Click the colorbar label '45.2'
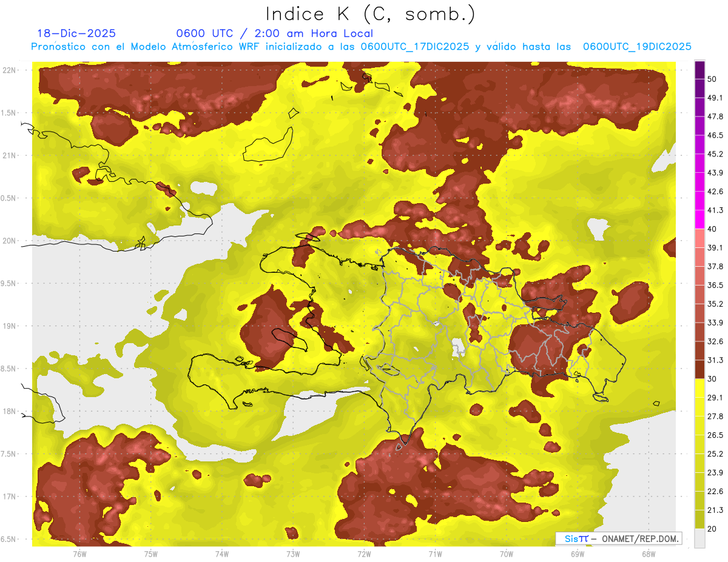The height and width of the screenshot is (562, 728). tap(715, 154)
